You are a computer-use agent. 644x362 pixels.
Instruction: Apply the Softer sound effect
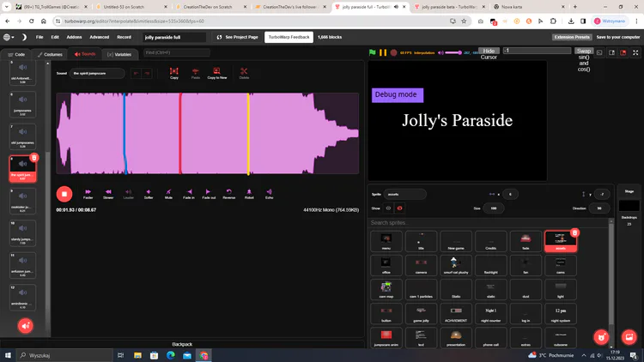point(149,194)
